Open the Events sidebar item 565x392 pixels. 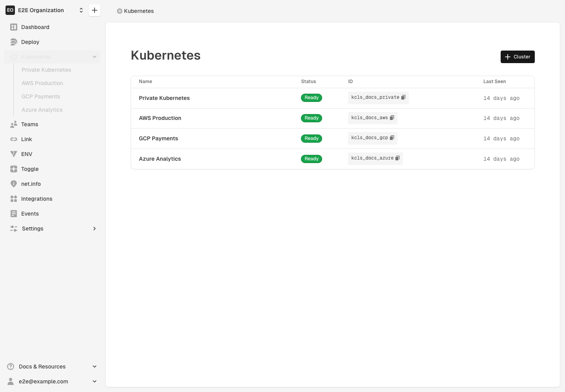tap(52, 214)
